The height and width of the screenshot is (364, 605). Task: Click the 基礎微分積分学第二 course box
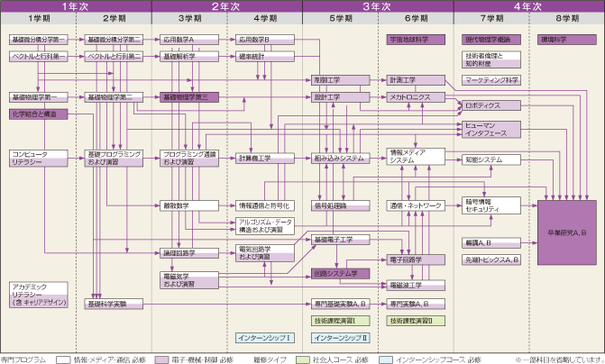pos(114,40)
